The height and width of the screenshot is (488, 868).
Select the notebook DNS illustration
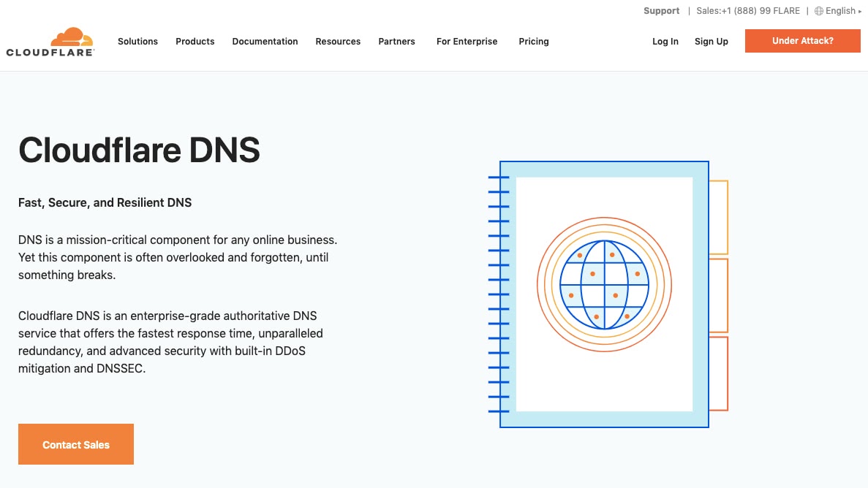click(x=604, y=294)
